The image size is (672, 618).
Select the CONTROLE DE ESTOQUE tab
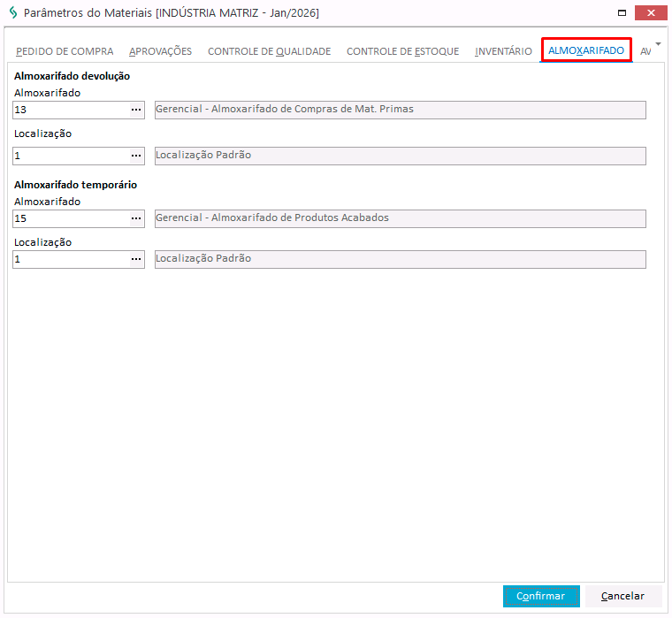pyautogui.click(x=403, y=51)
